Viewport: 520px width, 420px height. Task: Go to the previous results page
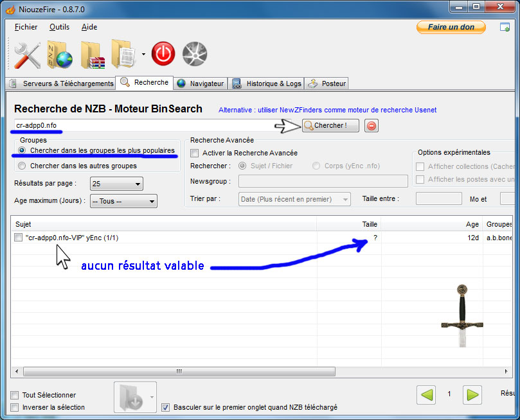pos(426,395)
